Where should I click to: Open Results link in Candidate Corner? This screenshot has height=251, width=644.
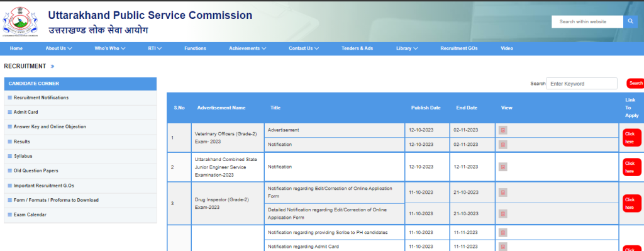click(22, 142)
